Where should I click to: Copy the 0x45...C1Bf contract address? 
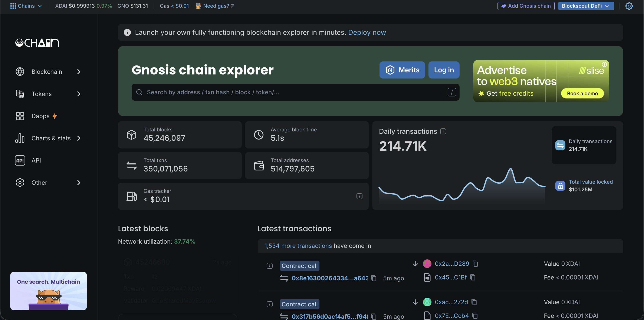pos(473,277)
